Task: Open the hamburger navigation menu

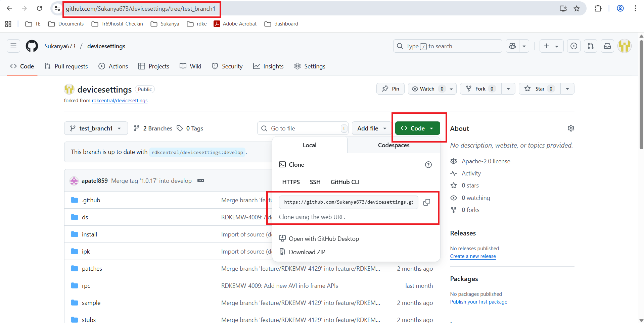Action: 13,46
